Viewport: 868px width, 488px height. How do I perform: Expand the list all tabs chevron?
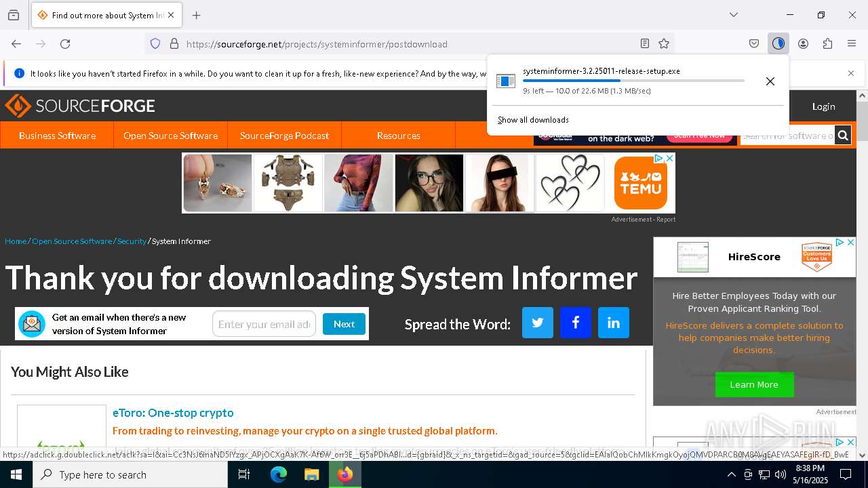click(x=734, y=15)
